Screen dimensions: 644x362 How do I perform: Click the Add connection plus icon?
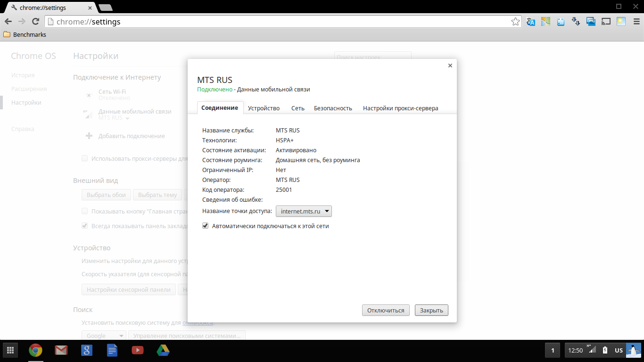coord(89,136)
